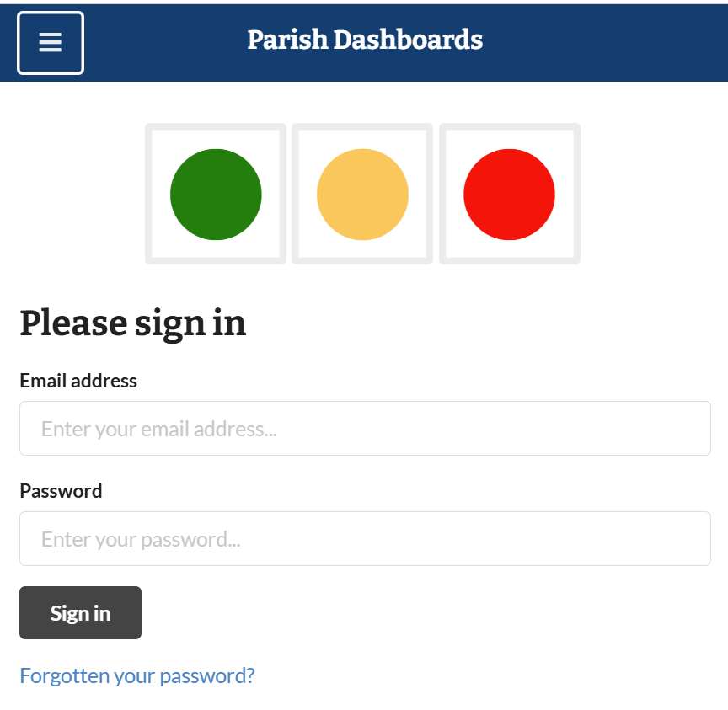Click the red status circle
728x710 pixels.
coord(509,195)
